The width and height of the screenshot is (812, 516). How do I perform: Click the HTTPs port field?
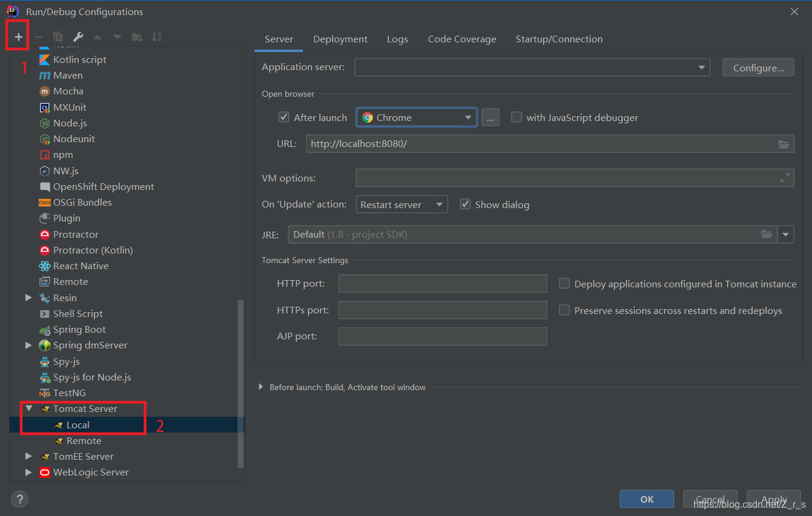coord(443,310)
